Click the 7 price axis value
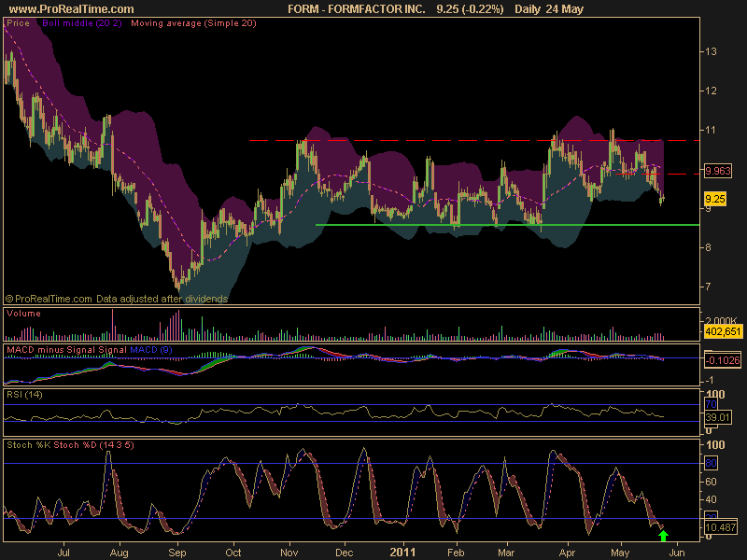Image resolution: width=747 pixels, height=560 pixels. pyautogui.click(x=709, y=287)
